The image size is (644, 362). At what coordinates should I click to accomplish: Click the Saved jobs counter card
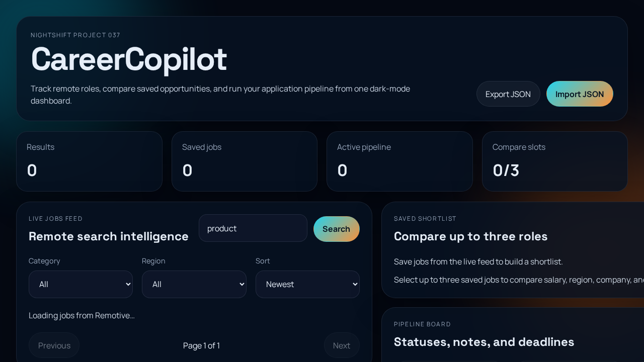[x=245, y=161]
